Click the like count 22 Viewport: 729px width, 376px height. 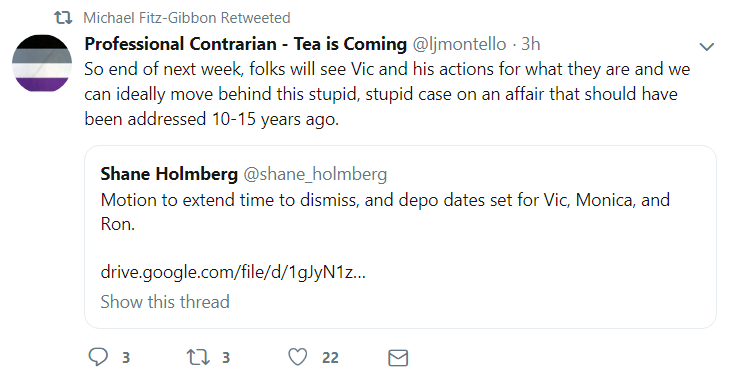[330, 358]
